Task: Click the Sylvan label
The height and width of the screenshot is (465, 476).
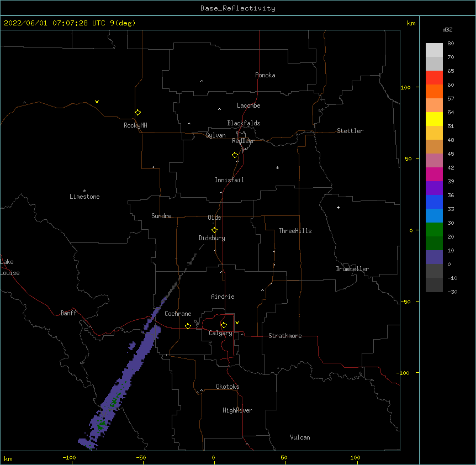Action: click(x=215, y=135)
